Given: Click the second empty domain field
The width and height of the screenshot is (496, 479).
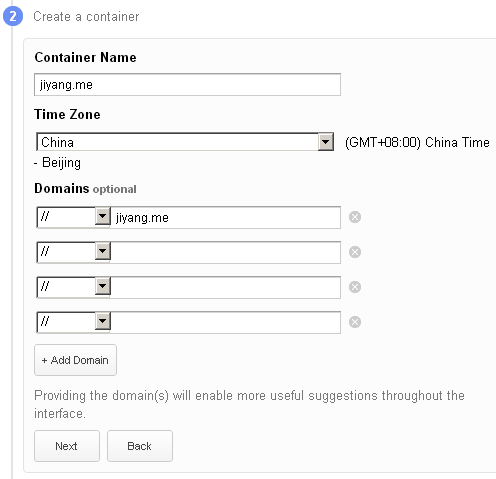Looking at the screenshot, I should click(x=225, y=252).
